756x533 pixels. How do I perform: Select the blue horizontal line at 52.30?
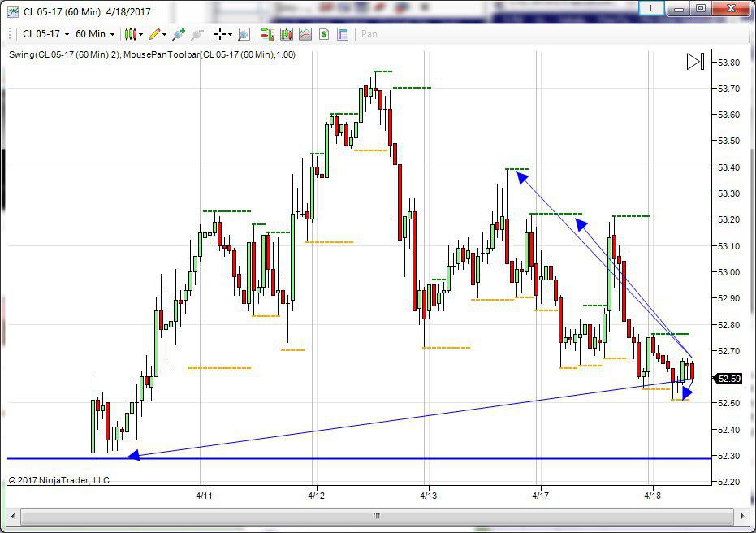359,458
